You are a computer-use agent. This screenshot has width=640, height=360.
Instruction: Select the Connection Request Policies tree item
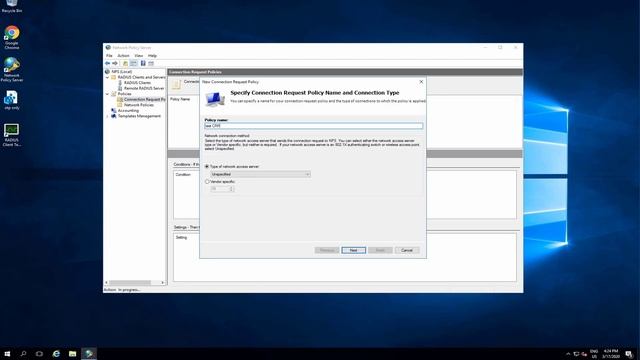pos(144,99)
